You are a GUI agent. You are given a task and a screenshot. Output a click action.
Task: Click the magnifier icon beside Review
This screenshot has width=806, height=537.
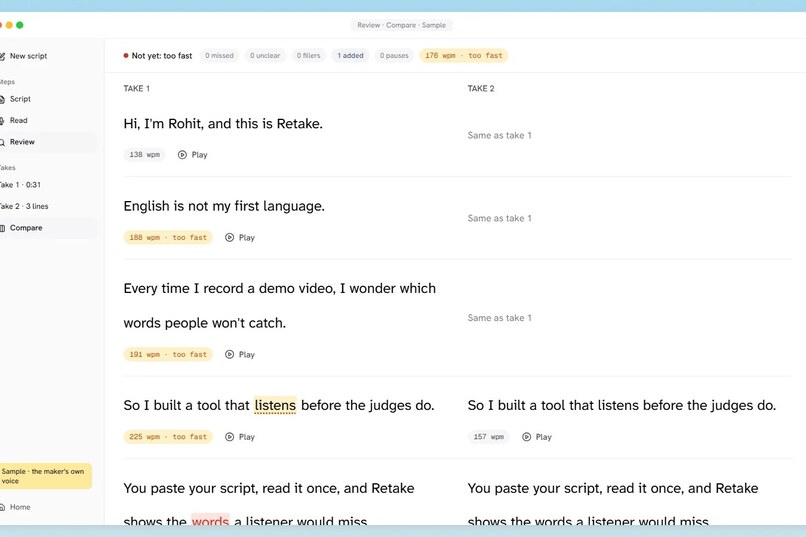pos(2,142)
